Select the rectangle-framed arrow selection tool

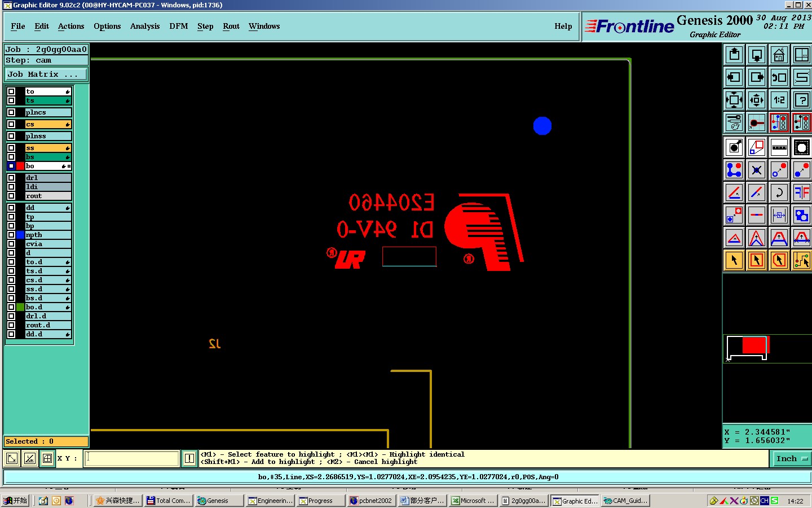[757, 260]
